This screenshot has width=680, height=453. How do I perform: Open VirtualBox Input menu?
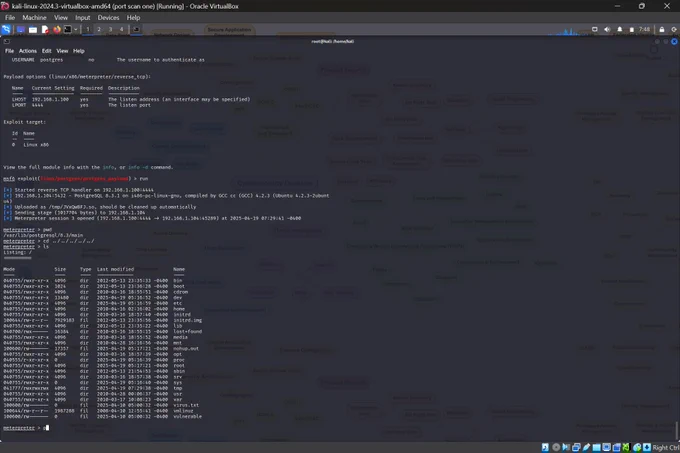click(x=82, y=18)
